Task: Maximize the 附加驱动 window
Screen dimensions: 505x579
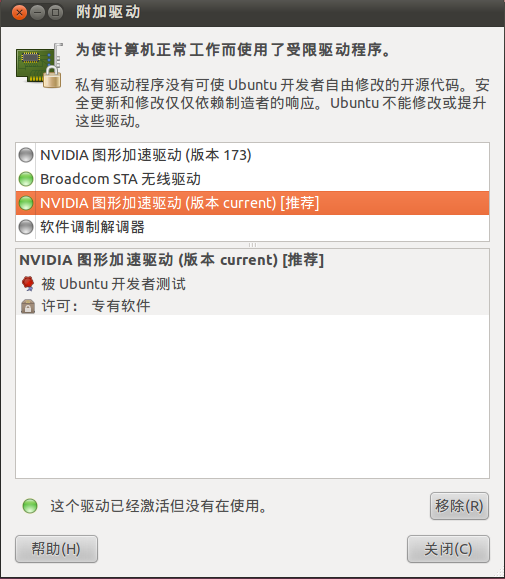Action: 55,13
